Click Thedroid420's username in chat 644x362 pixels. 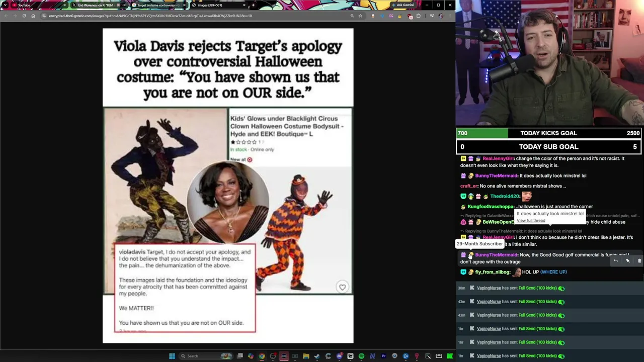pos(505,196)
